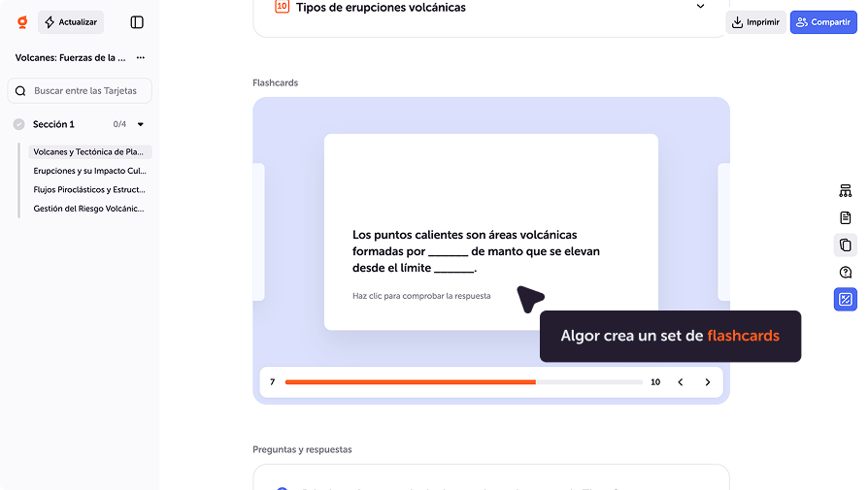The height and width of the screenshot is (490, 868).
Task: Click the Actualizar upgrade button
Action: 71,22
